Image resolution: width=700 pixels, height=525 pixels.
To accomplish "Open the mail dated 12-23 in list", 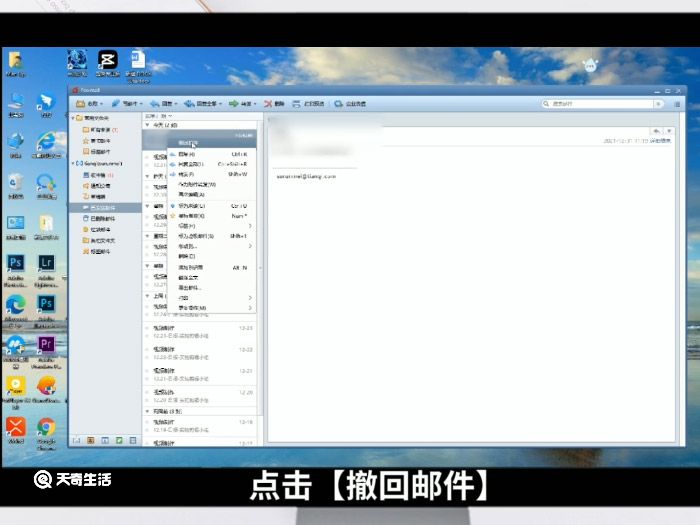I will coord(200,332).
